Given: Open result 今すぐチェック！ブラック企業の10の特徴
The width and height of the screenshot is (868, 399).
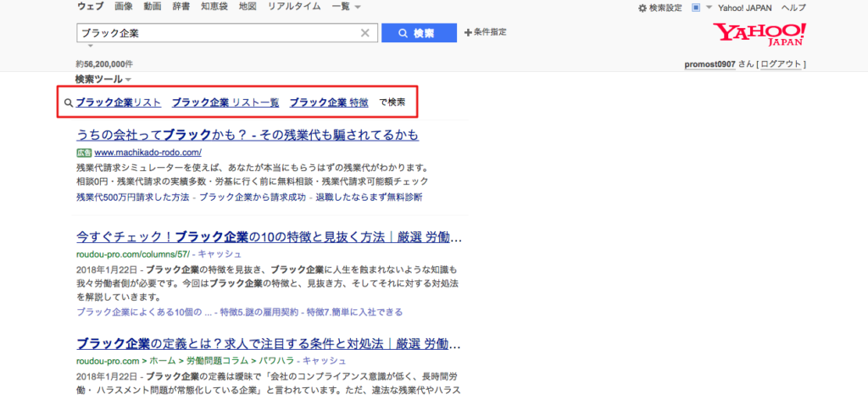Looking at the screenshot, I should click(x=268, y=236).
